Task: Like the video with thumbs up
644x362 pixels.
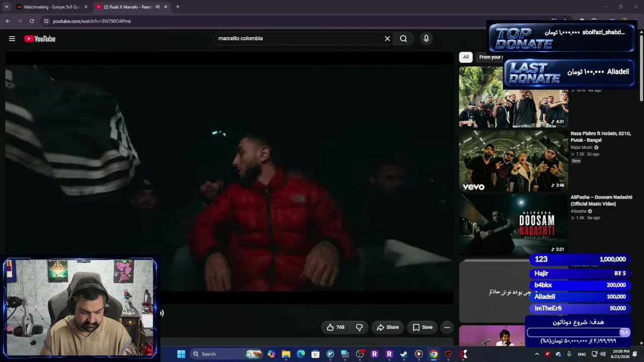Action: pos(336,327)
